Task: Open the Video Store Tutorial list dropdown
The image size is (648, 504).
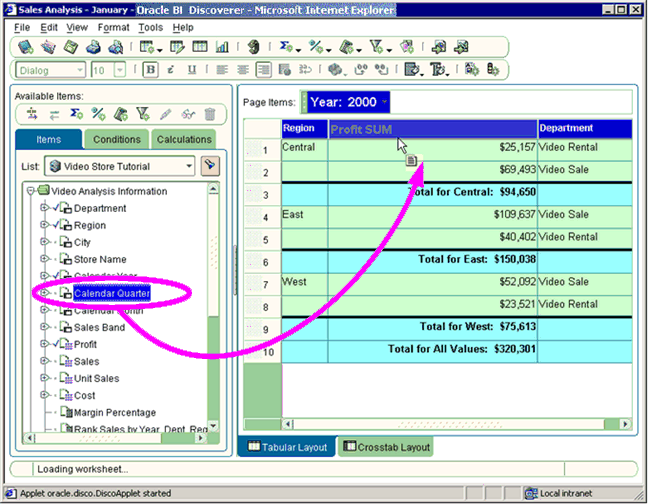Action: pos(188,166)
